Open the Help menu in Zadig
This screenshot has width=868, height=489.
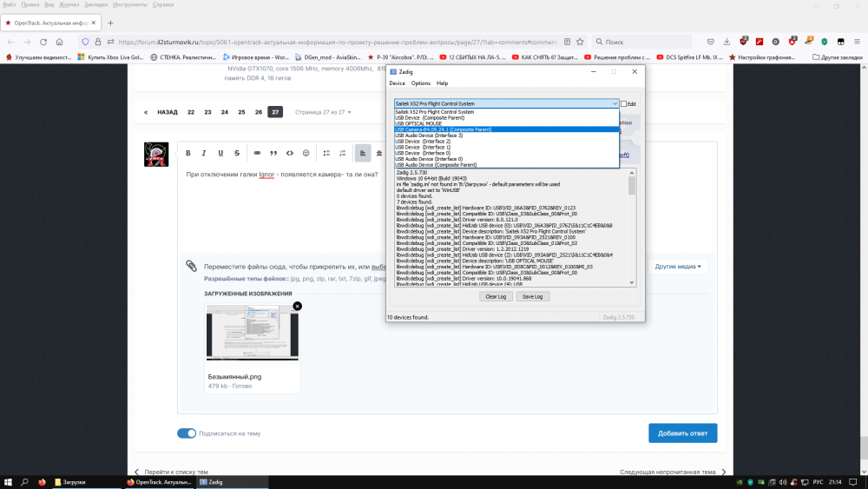click(442, 83)
